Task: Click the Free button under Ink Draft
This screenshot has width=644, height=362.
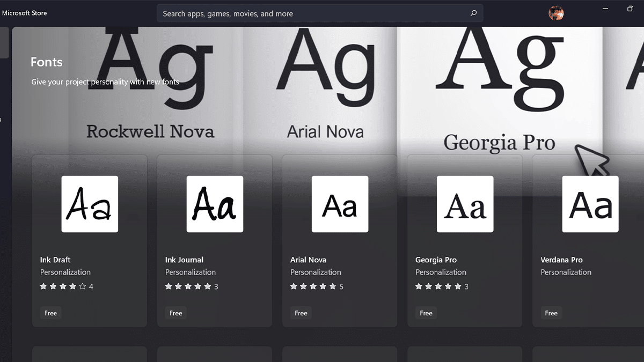Action: [51, 313]
